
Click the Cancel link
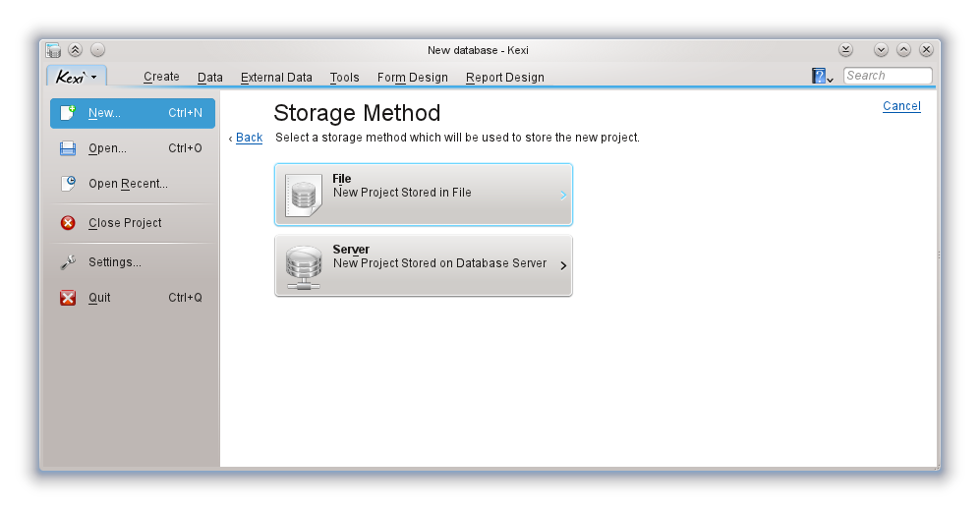901,106
